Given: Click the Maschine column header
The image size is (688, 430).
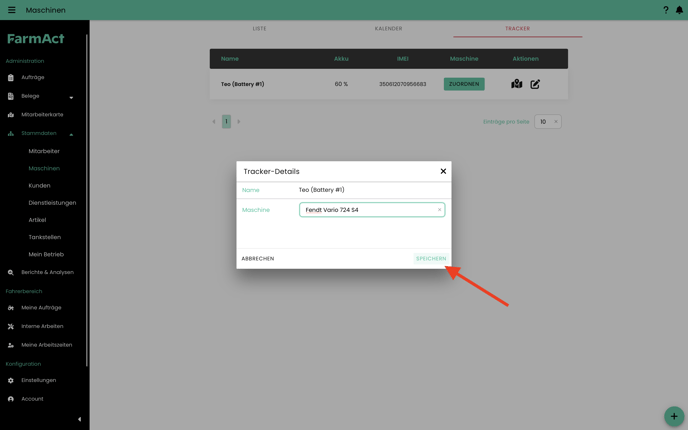Looking at the screenshot, I should tap(464, 59).
